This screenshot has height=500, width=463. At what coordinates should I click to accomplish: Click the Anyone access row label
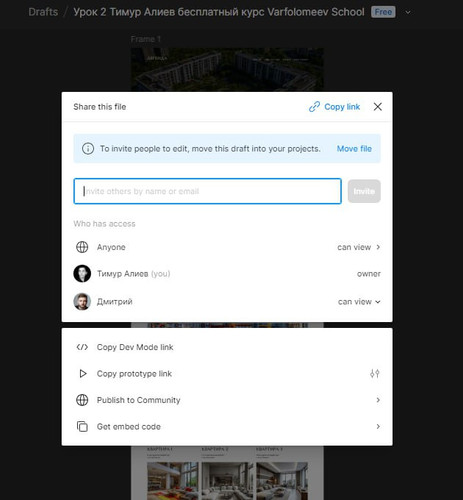111,247
